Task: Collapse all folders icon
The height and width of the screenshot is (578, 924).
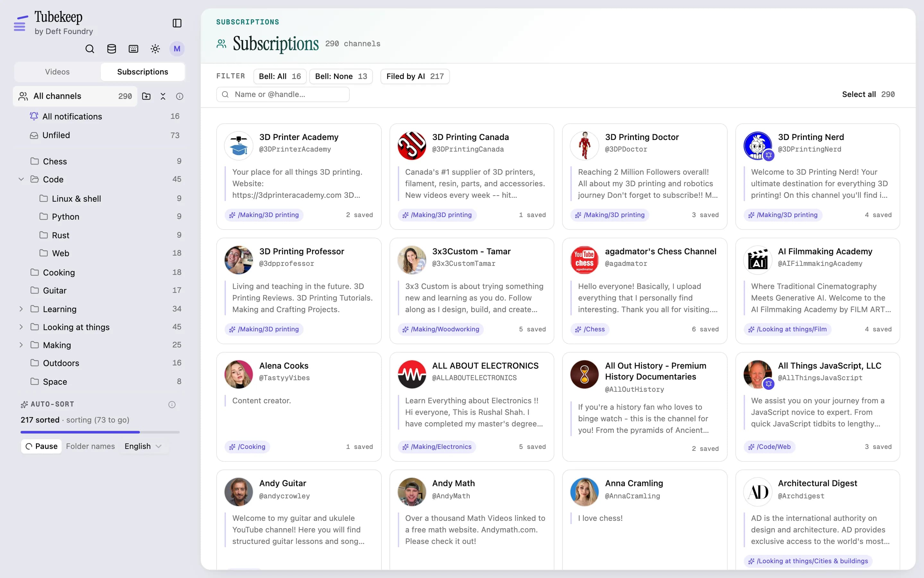Action: pos(163,96)
